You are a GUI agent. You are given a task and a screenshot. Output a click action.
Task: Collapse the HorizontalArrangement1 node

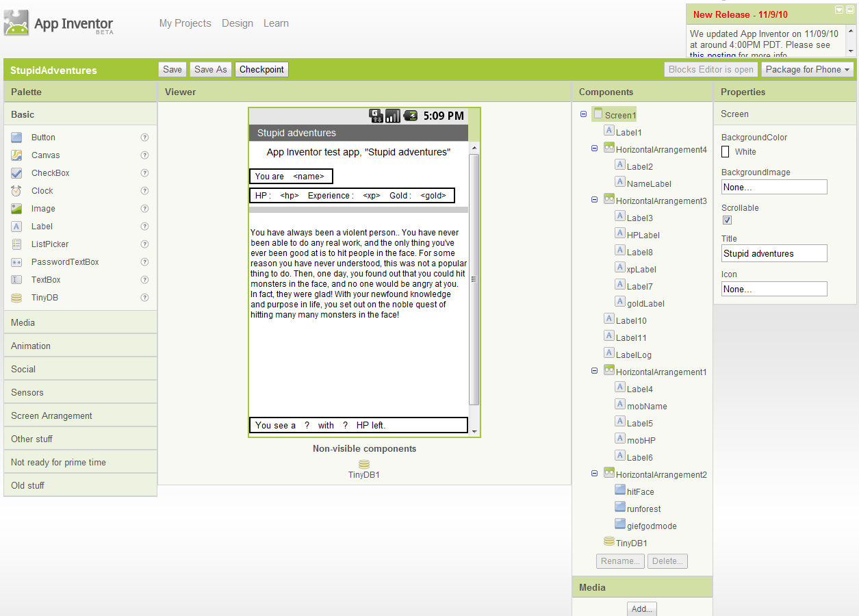point(595,371)
